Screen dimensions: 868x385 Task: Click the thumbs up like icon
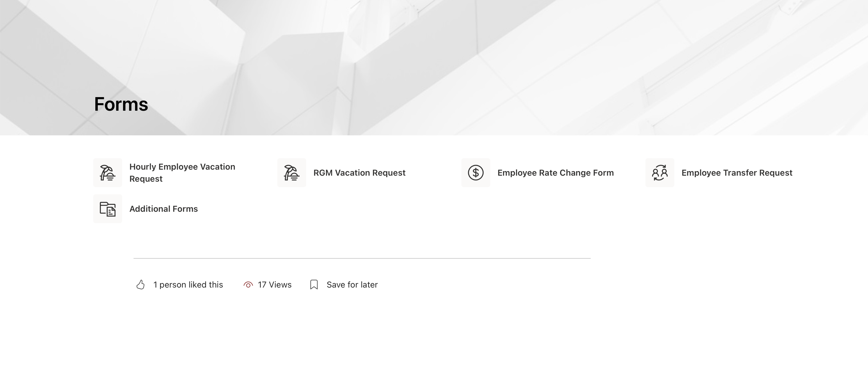click(x=140, y=285)
